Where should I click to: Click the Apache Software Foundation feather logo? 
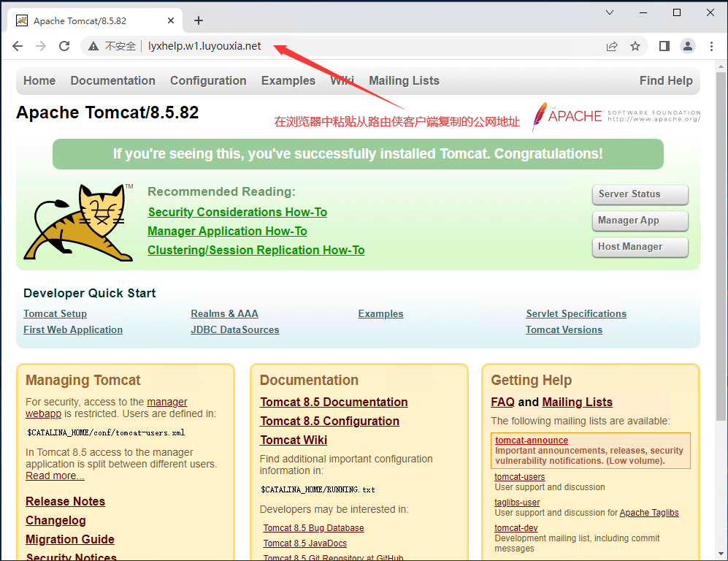click(x=616, y=115)
